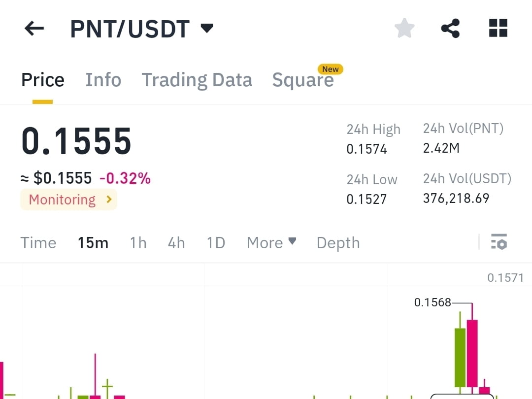Viewport: 532px width, 399px height.
Task: Select the Square tab
Action: [x=303, y=80]
